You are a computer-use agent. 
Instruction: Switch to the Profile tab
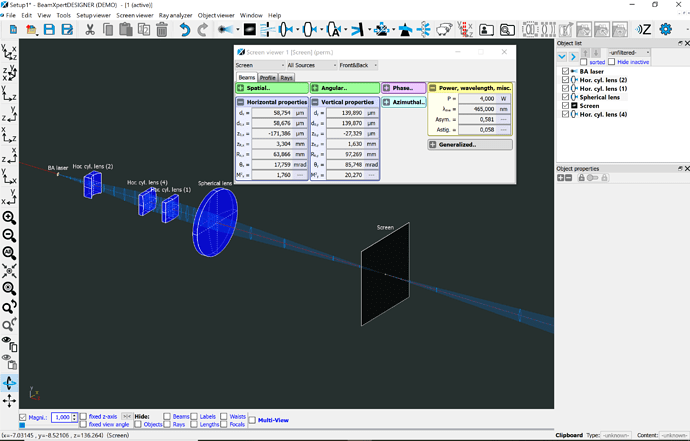click(x=267, y=77)
